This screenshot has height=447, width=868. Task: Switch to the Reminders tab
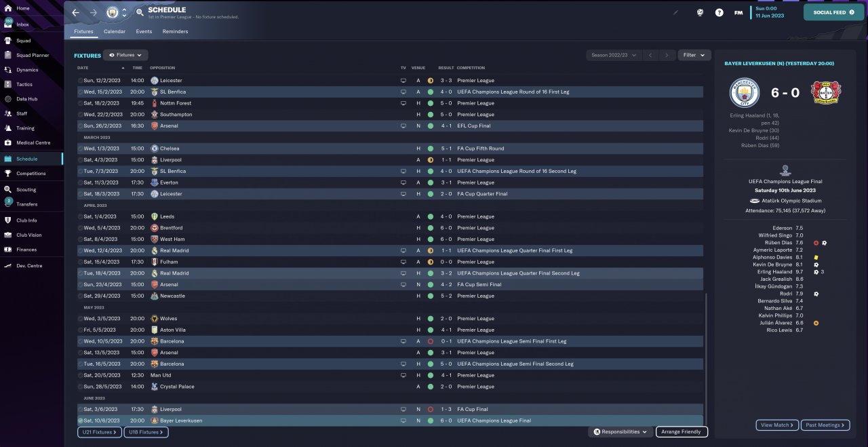(175, 31)
